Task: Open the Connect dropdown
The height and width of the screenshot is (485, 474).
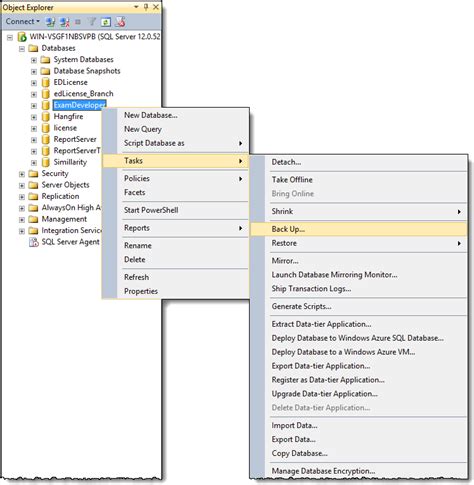Action: pos(22,22)
